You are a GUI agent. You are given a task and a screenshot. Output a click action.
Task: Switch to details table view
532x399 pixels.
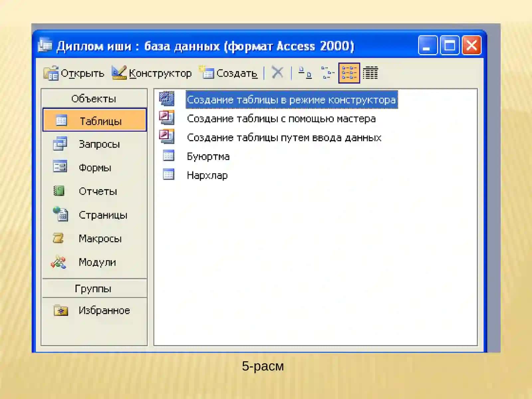[370, 73]
